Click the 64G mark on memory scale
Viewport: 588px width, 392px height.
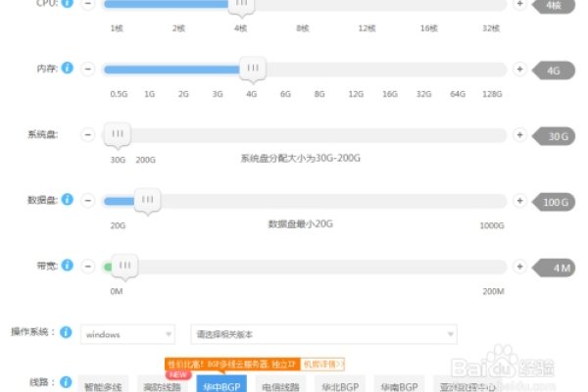(458, 94)
